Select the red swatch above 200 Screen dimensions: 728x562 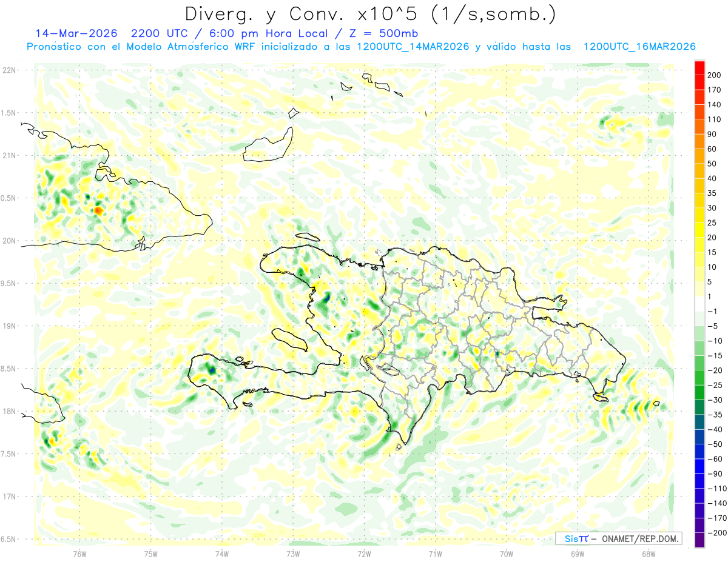coord(700,68)
